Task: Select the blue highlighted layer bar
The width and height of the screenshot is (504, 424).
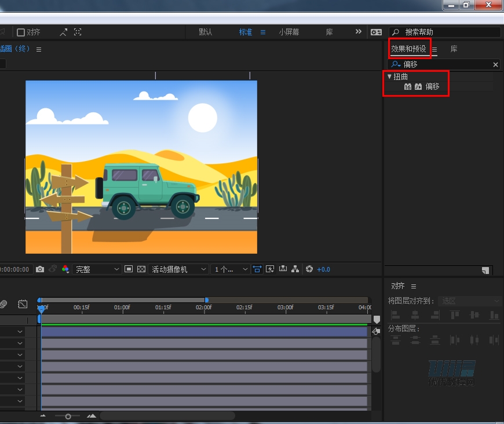Action: [x=204, y=332]
